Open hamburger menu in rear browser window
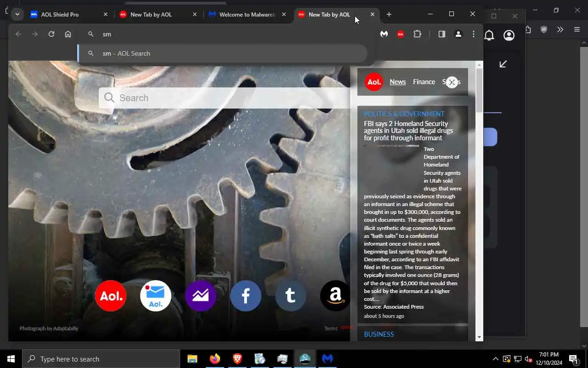 click(x=577, y=29)
